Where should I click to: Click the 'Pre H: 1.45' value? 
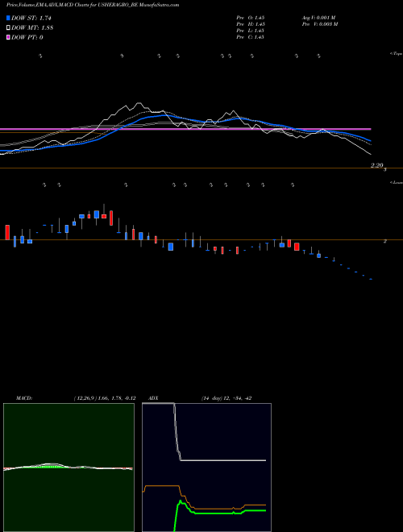click(251, 24)
